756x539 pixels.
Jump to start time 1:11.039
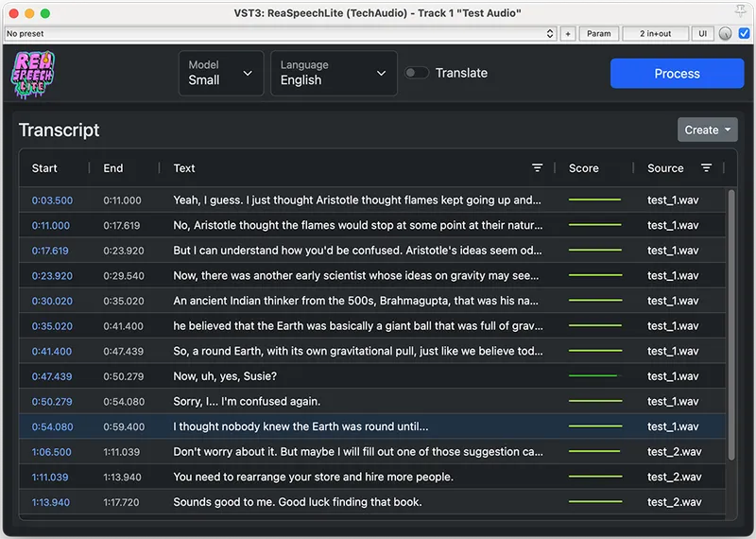[x=50, y=477]
